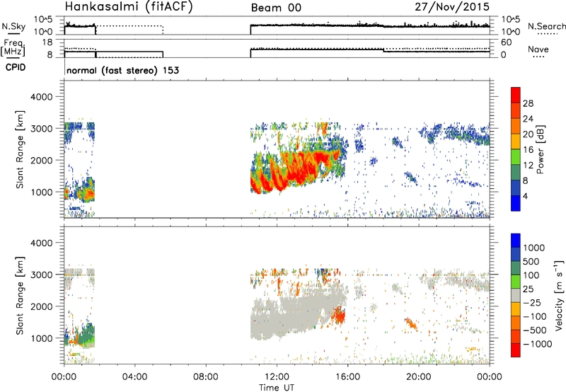Click the '28' tick on power colorbar
This screenshot has height=392, width=566.
click(x=528, y=103)
